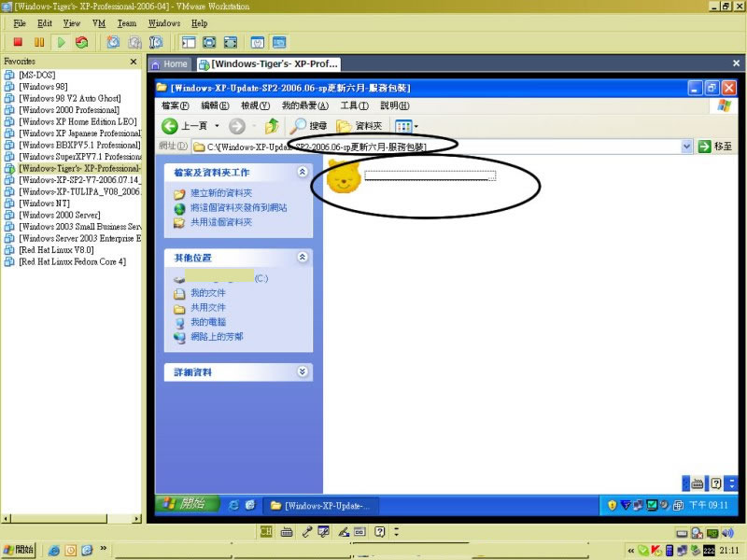The width and height of the screenshot is (747, 560).
Task: Toggle the Favorites sidebar view icon
Action: (x=189, y=42)
